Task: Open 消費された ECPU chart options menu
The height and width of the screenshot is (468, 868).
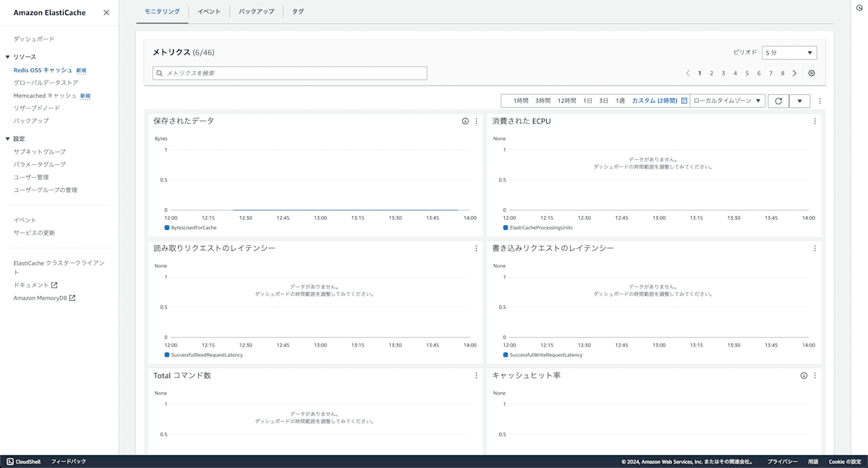Action: [814, 121]
